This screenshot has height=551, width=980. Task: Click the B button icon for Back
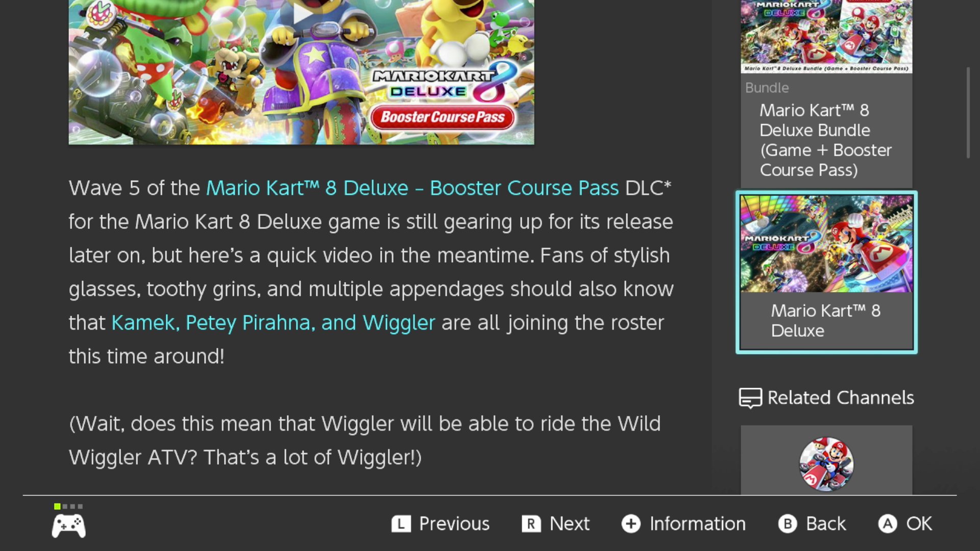point(788,524)
